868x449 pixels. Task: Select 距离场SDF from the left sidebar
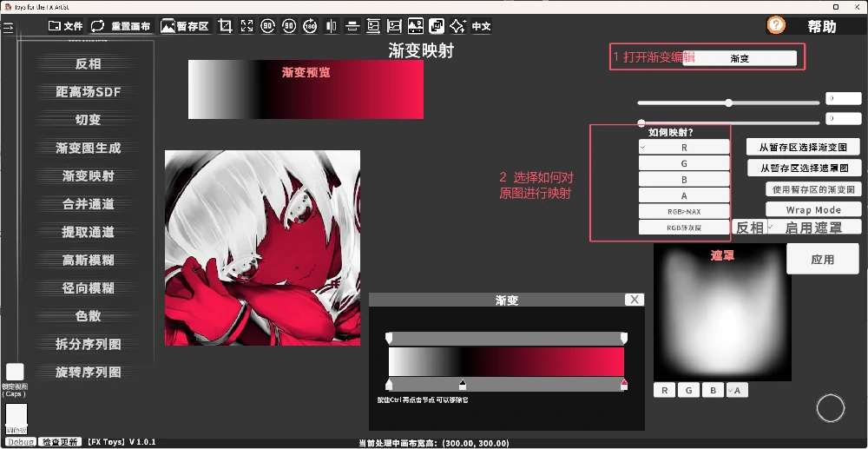(x=88, y=91)
